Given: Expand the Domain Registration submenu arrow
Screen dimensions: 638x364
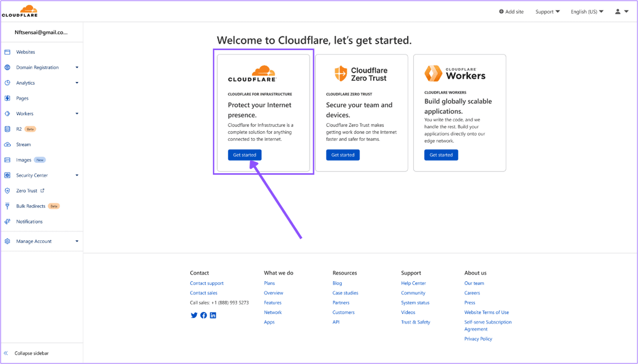Looking at the screenshot, I should (x=77, y=68).
